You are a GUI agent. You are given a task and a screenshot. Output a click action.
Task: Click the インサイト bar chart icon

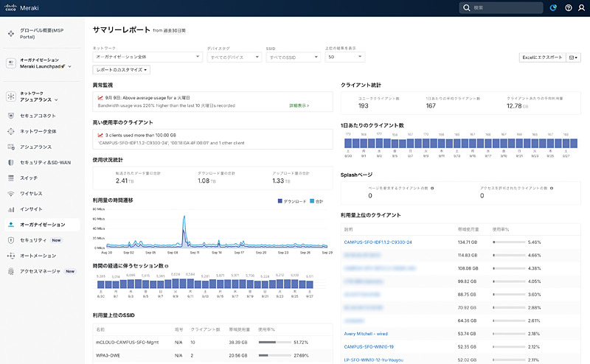click(11, 209)
